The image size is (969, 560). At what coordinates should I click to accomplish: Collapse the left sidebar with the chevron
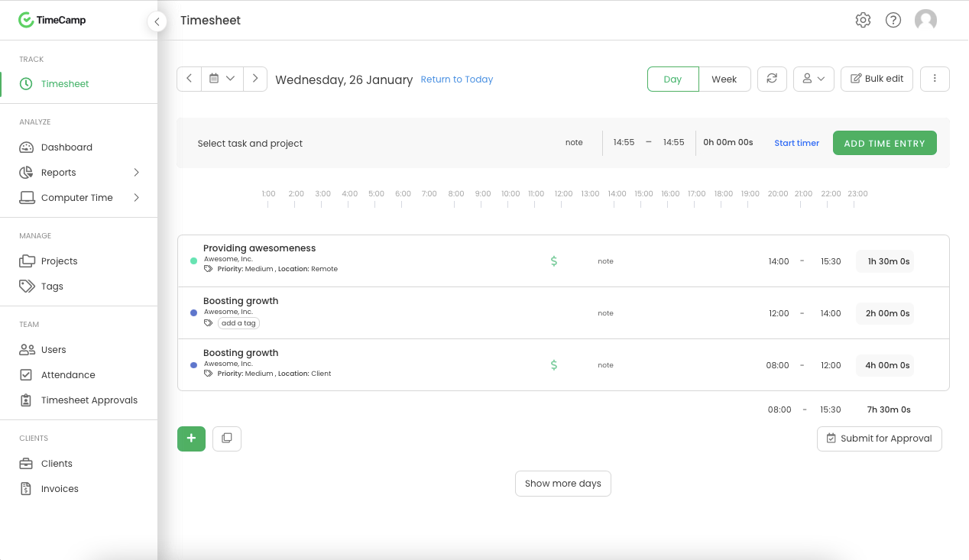pyautogui.click(x=157, y=21)
